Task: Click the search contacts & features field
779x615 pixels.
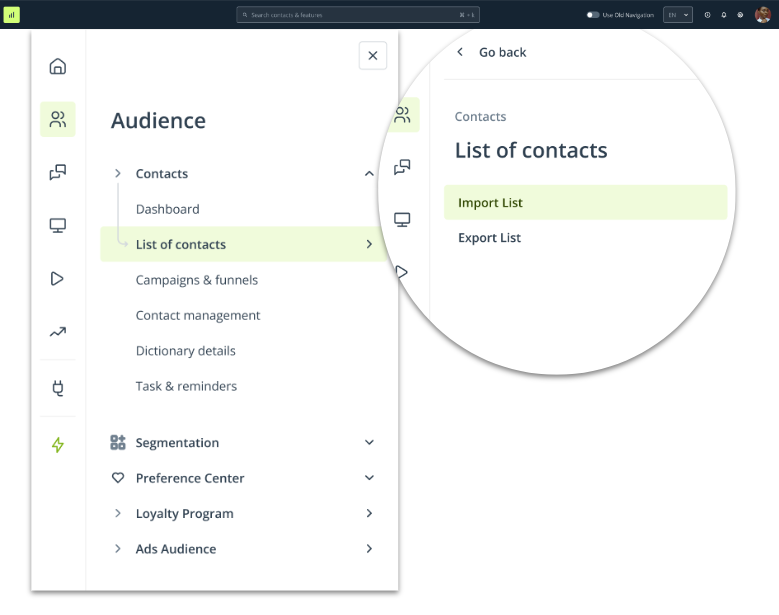Action: point(357,15)
